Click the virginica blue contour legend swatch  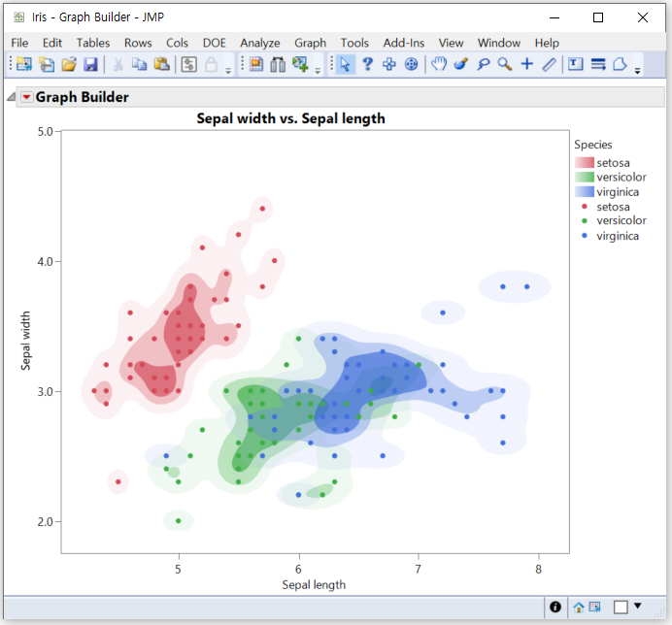tap(585, 192)
